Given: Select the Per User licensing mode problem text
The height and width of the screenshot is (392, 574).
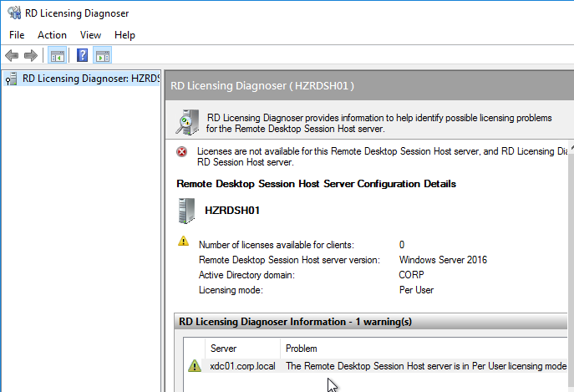Looking at the screenshot, I should click(426, 366).
